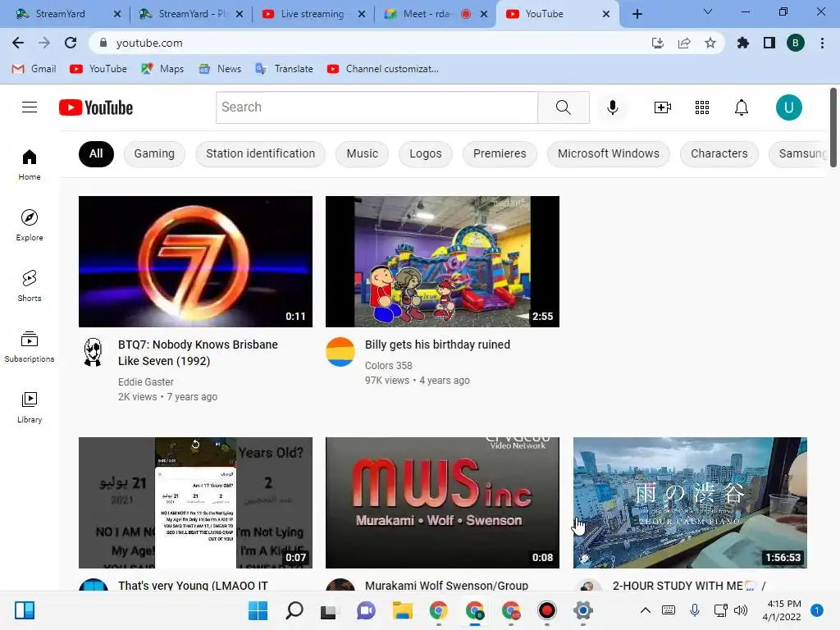This screenshot has height=630, width=840.
Task: Open the Eddie Gaster channel name
Action: 146,382
